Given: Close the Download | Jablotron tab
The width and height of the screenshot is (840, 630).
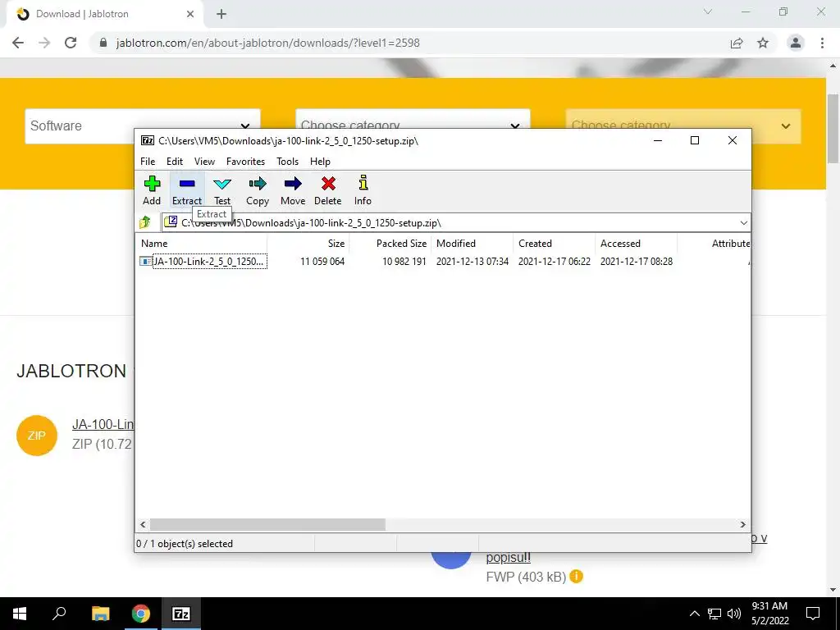Looking at the screenshot, I should [190, 14].
